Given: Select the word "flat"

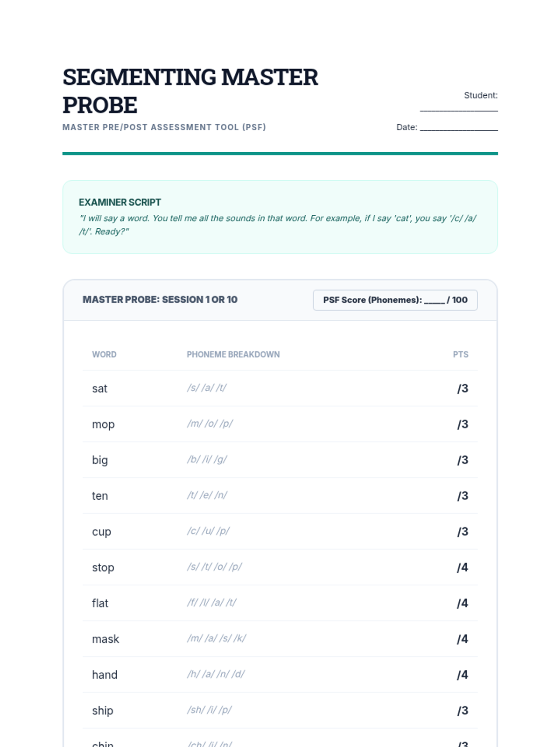Looking at the screenshot, I should pos(100,603).
